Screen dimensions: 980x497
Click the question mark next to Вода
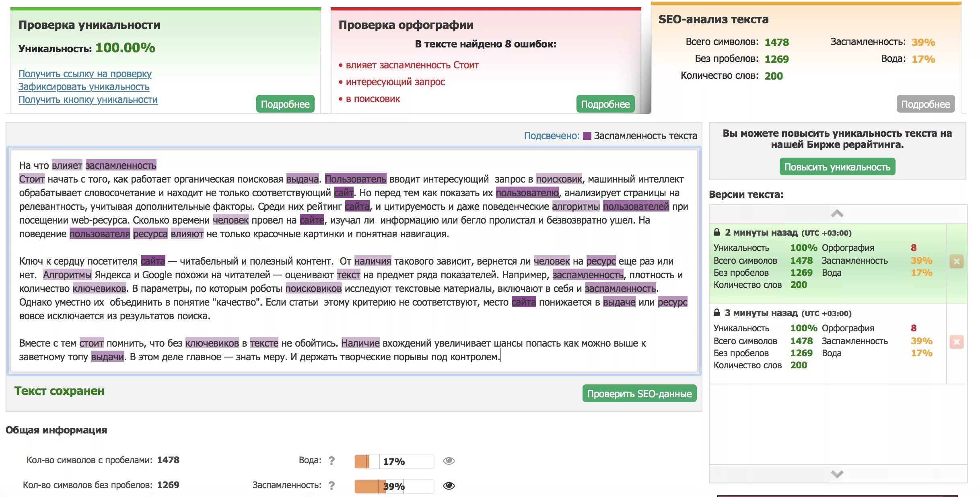point(331,461)
